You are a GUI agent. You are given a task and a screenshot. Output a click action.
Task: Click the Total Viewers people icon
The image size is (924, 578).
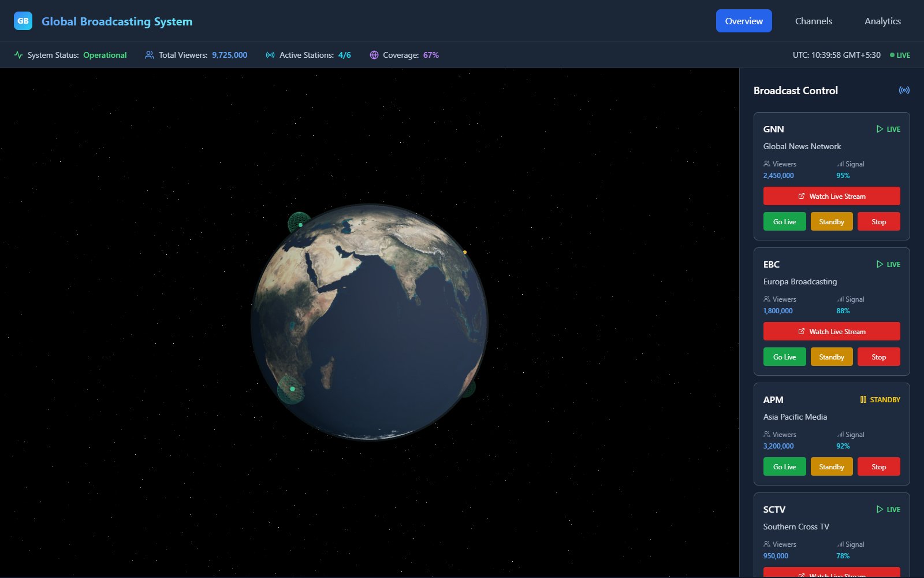150,55
